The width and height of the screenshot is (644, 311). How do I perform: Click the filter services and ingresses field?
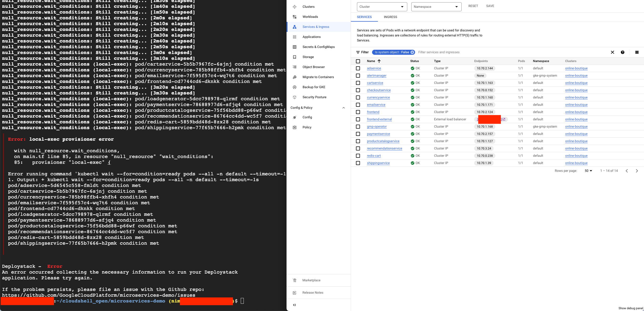pyautogui.click(x=439, y=52)
